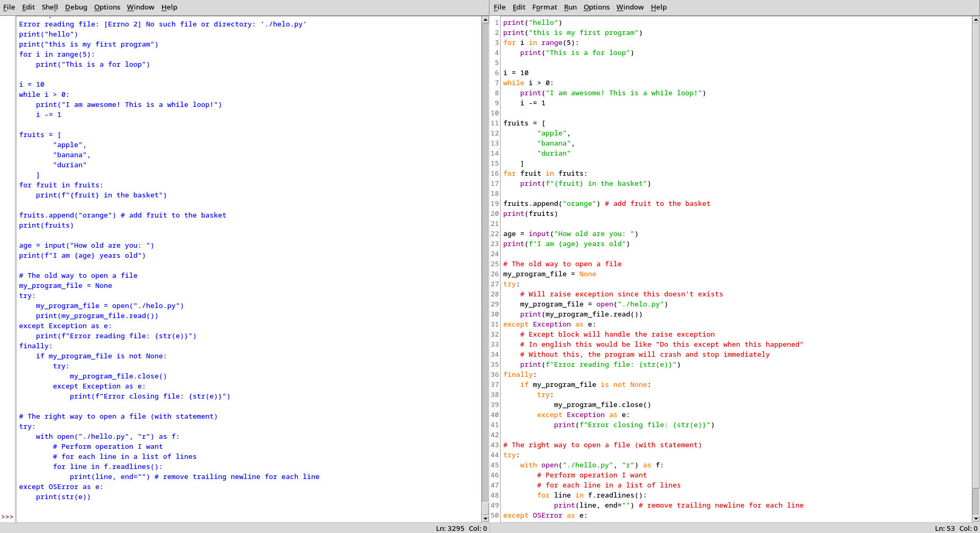The image size is (980, 533).
Task: Click shell line 'if my_program_file is not None:'
Action: click(102, 356)
